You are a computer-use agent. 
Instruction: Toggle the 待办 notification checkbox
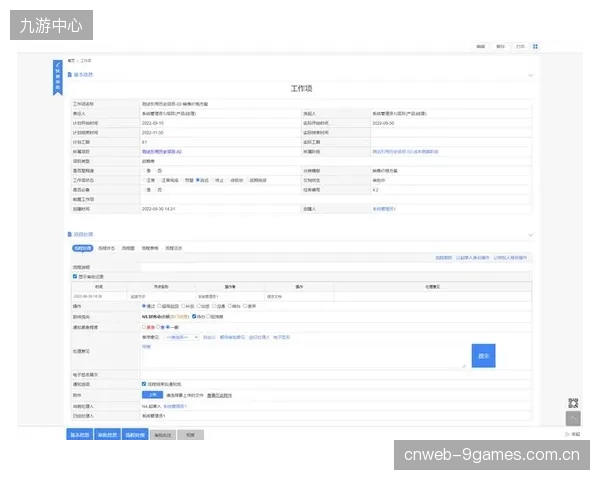194,317
